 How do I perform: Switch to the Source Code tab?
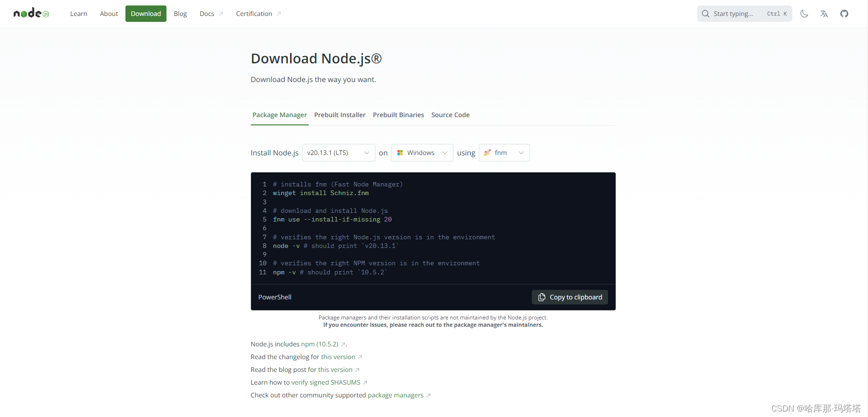tap(450, 115)
